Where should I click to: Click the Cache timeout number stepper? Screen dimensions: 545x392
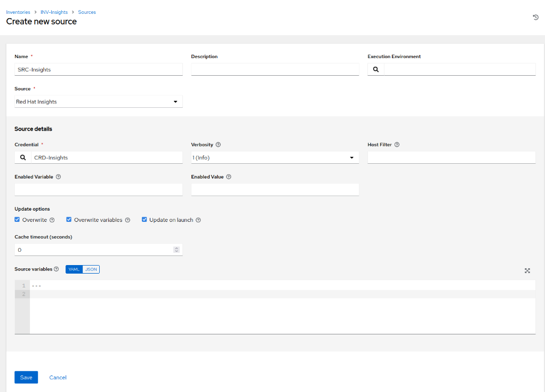(177, 250)
